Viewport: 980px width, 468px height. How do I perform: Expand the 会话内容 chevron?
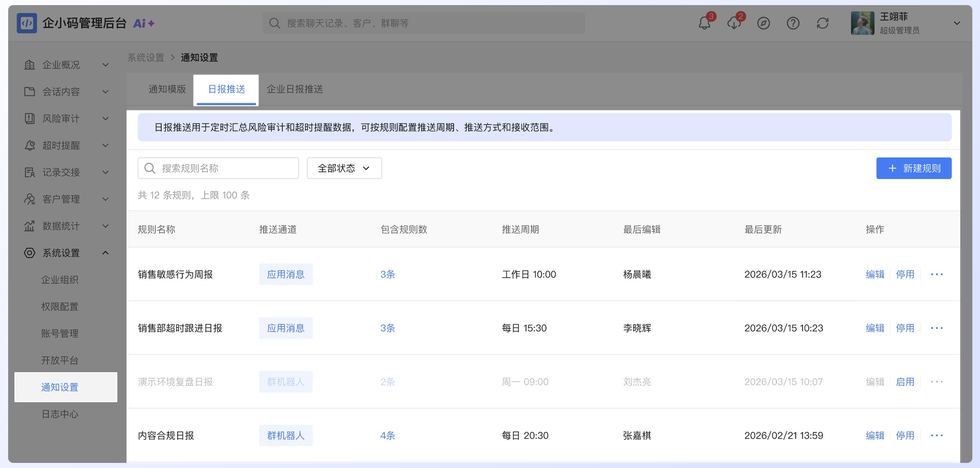[105, 92]
